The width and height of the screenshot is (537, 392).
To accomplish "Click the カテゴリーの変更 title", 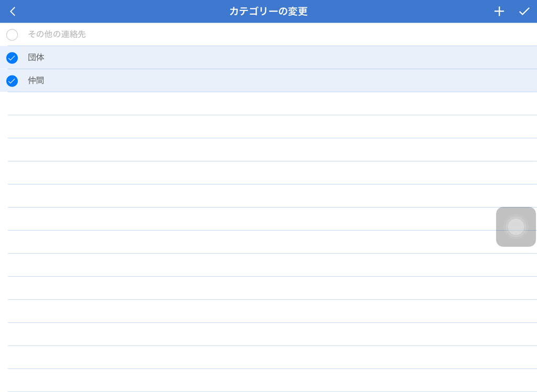I will tap(268, 12).
